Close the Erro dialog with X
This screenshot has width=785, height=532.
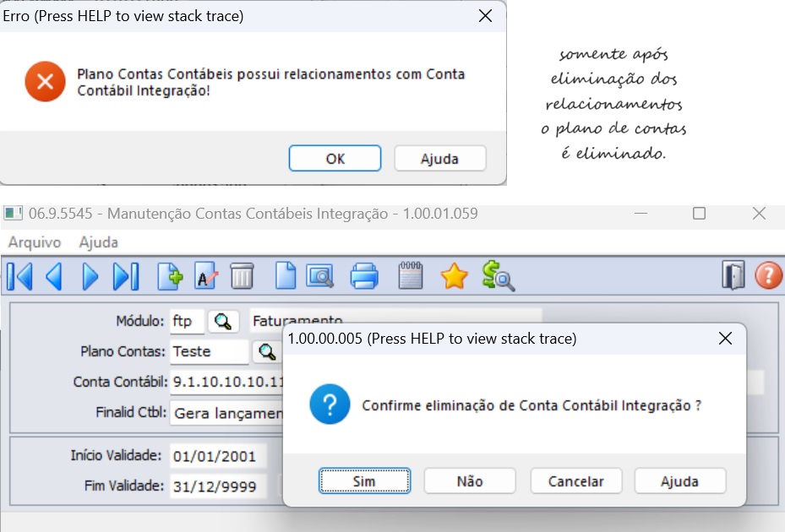click(485, 16)
